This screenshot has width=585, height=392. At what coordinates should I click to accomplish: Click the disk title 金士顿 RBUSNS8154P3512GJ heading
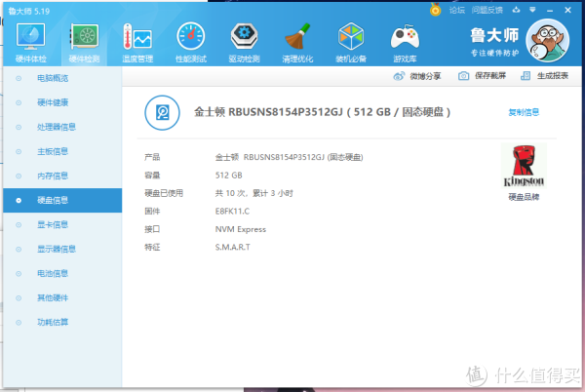click(x=323, y=112)
